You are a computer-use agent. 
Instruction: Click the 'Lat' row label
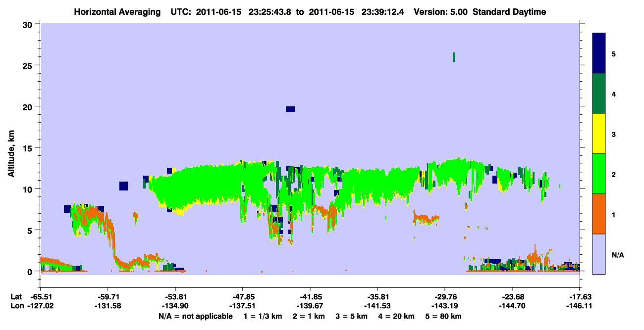coord(16,297)
